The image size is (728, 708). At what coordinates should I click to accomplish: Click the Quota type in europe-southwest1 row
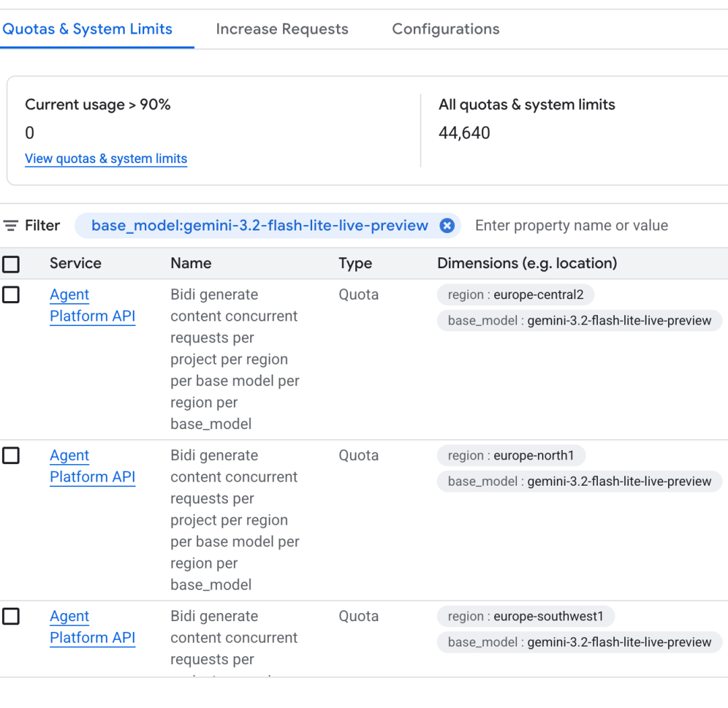coord(359,616)
